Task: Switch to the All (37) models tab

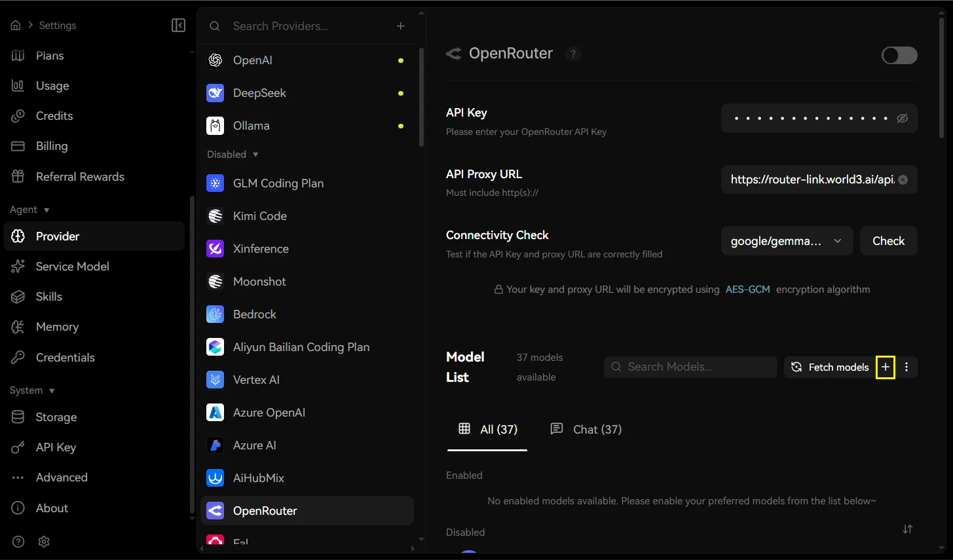Action: pyautogui.click(x=487, y=430)
